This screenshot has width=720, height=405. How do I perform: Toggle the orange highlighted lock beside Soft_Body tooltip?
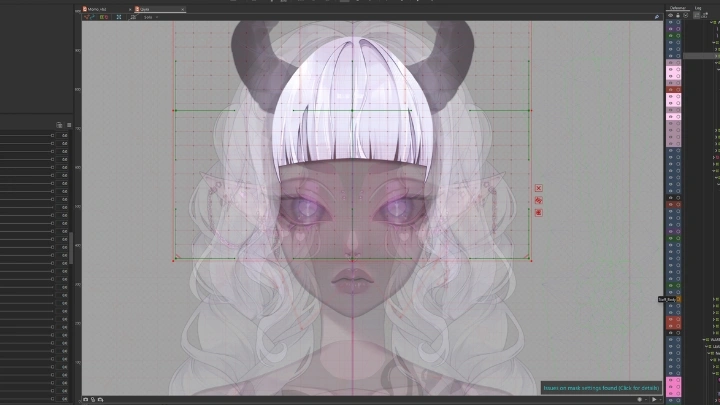678,299
